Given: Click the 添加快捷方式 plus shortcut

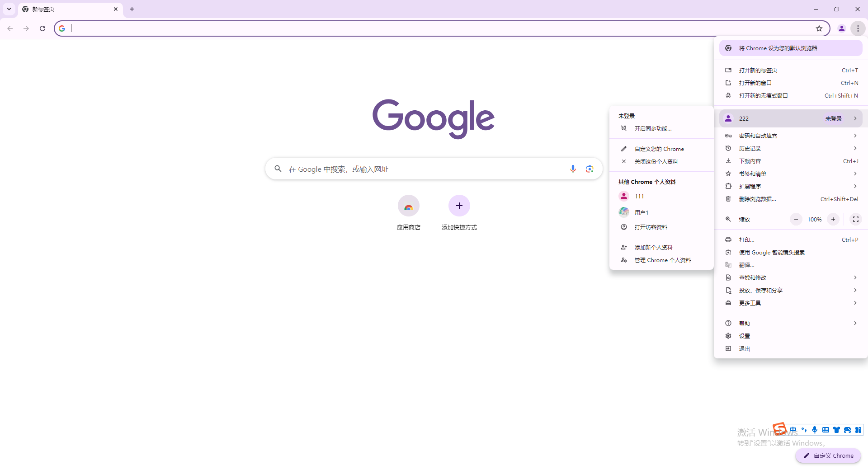Looking at the screenshot, I should (459, 213).
